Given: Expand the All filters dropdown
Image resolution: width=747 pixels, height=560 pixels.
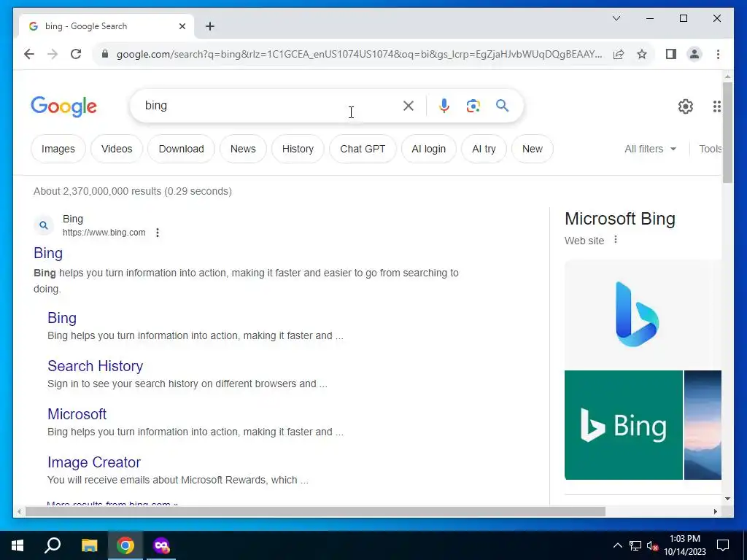Looking at the screenshot, I should coord(650,149).
